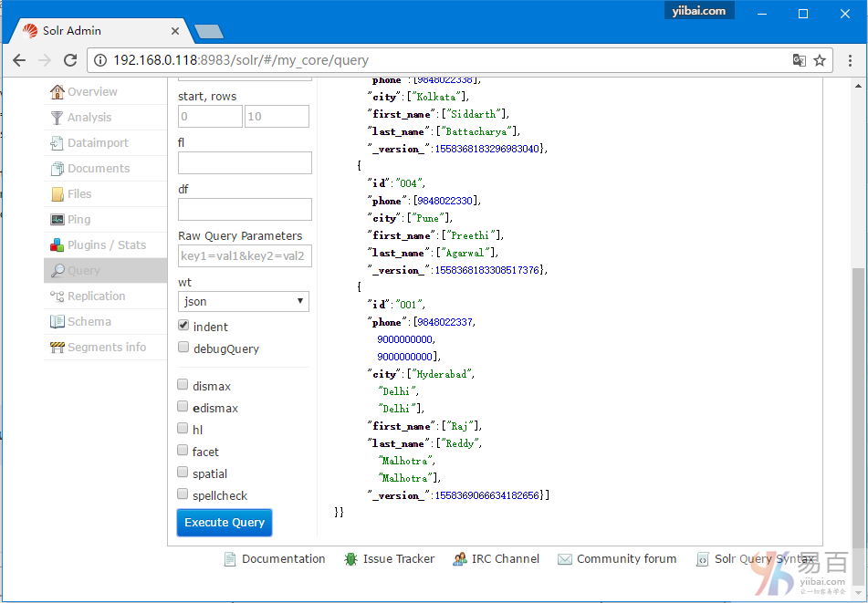Image resolution: width=868 pixels, height=603 pixels.
Task: Bookmark page with the star icon
Action: (x=820, y=60)
